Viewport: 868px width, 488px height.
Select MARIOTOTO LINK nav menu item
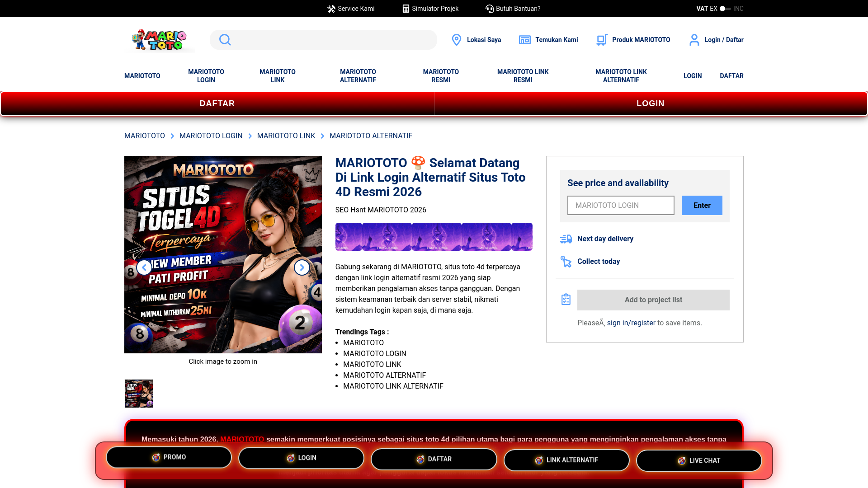278,76
